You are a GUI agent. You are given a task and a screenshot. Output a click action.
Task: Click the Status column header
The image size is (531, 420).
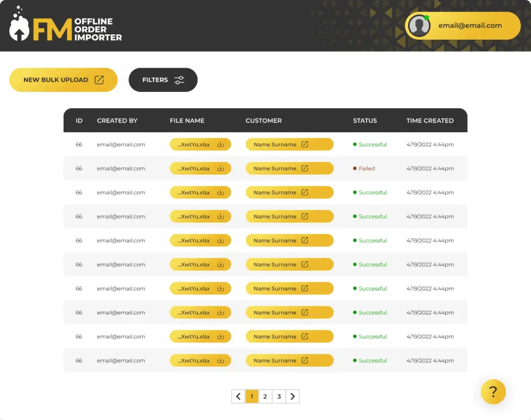365,121
